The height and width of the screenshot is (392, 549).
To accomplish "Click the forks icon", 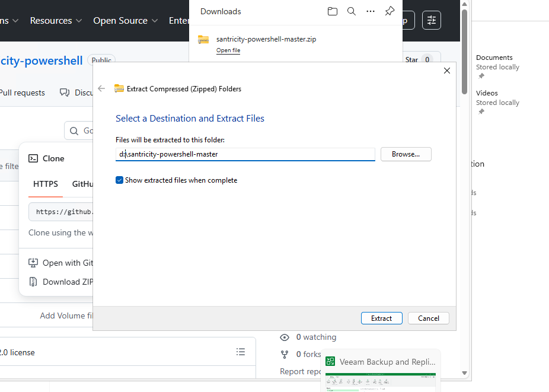I will [285, 355].
